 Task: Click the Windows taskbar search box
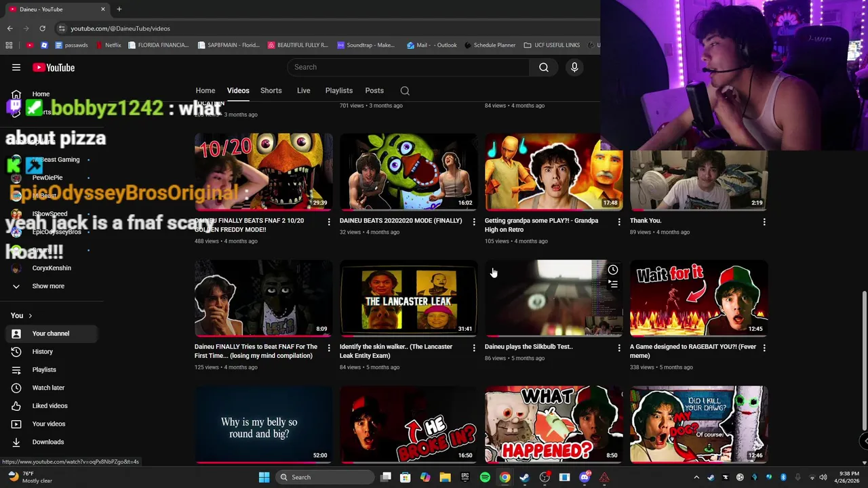click(x=325, y=477)
